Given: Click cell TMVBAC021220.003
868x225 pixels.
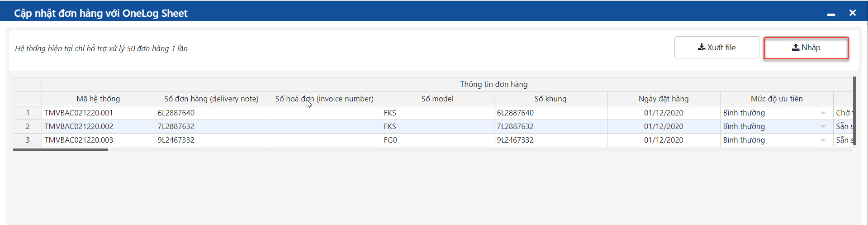Looking at the screenshot, I should click(98, 140).
